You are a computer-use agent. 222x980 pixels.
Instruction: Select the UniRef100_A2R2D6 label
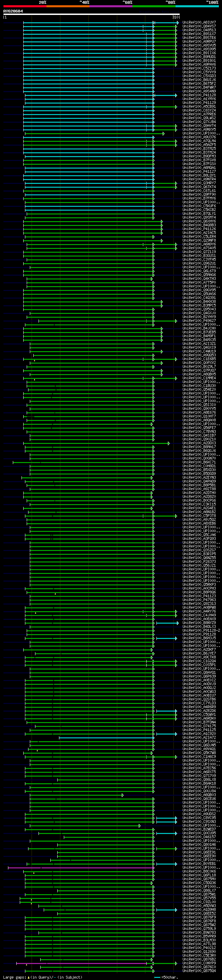coord(199,711)
